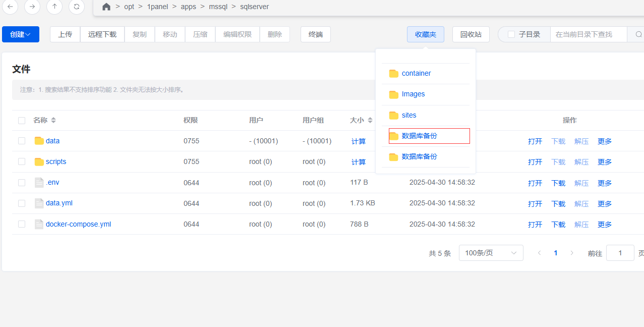Check the data folder row checkbox
Screen dimensions: 644x327
click(x=22, y=141)
